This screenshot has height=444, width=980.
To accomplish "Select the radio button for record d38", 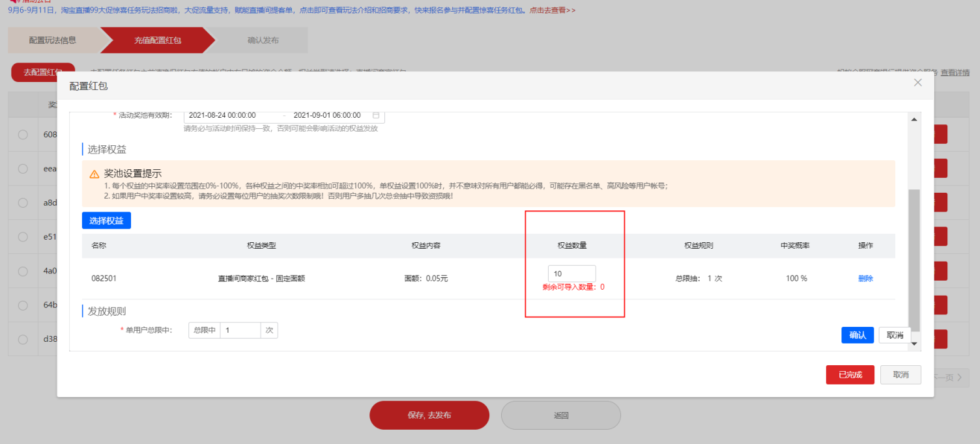I will click(x=23, y=339).
